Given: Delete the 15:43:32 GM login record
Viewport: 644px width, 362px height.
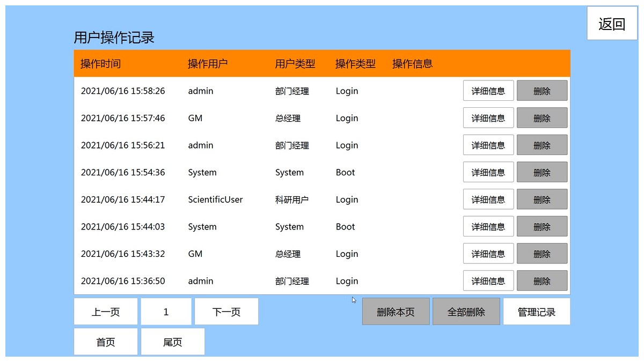Looking at the screenshot, I should point(541,254).
